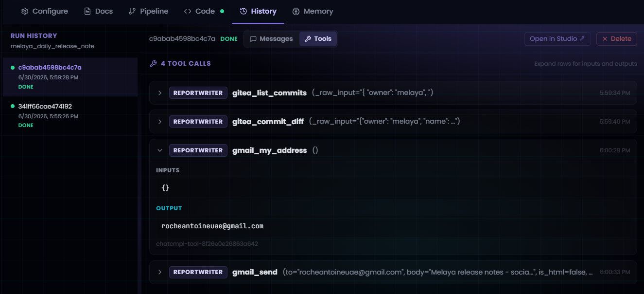Screen dimensions: 644x294
Task: Click green status dot of run 341ff66cae474192
Action: point(13,106)
